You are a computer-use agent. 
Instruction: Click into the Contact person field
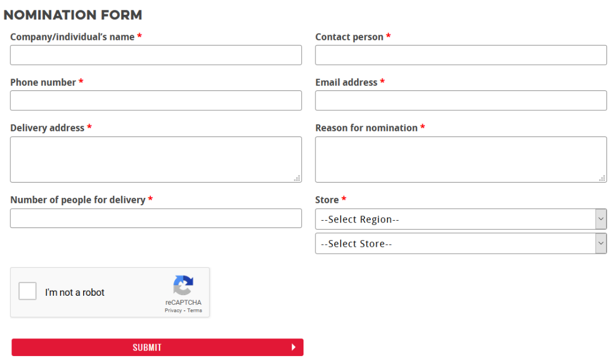point(461,55)
